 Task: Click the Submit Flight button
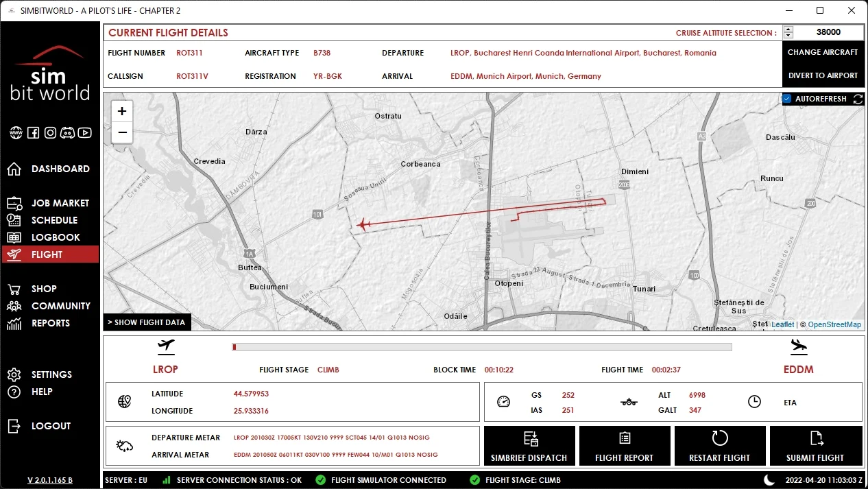point(816,446)
